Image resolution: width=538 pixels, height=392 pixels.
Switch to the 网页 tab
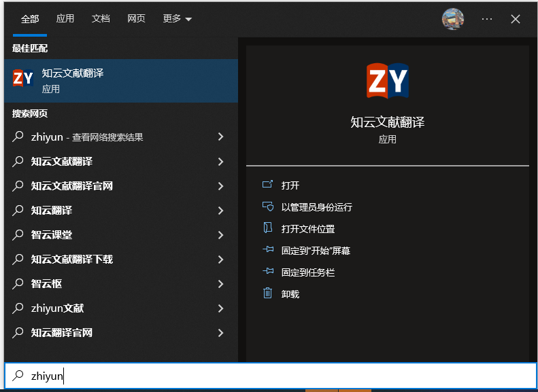137,18
